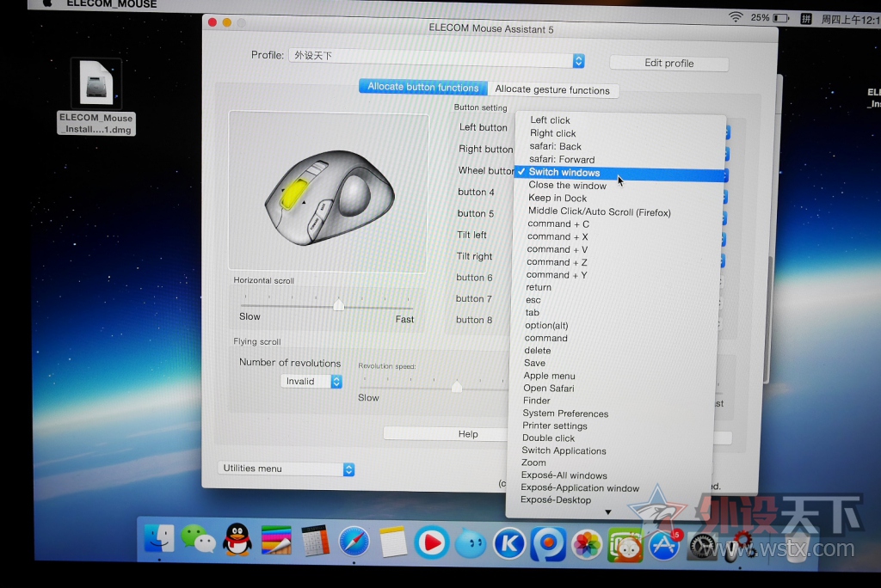Pick 'Exposé-All windows' in the list
This screenshot has height=588, width=881.
pyautogui.click(x=564, y=475)
